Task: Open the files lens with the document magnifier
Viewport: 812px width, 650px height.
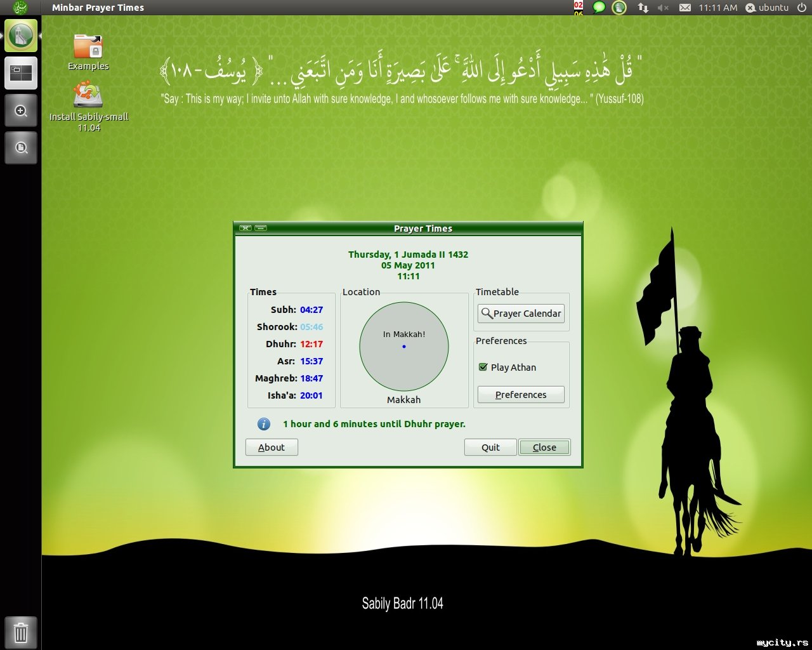Action: point(21,148)
